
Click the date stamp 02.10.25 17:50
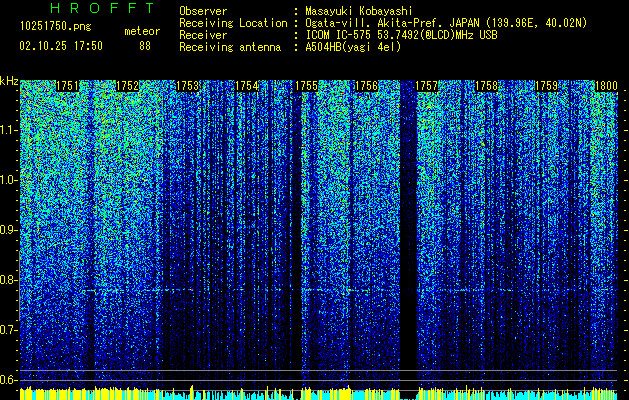point(61,46)
